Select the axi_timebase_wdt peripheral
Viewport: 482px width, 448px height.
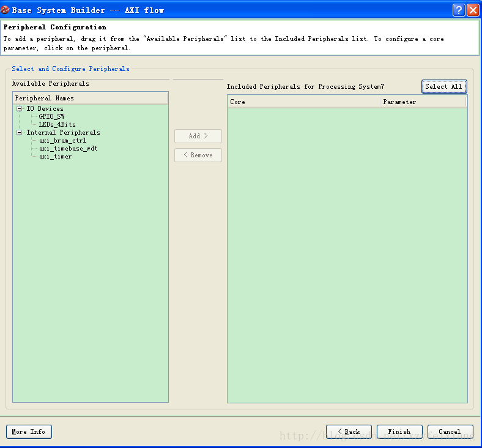[x=69, y=149]
